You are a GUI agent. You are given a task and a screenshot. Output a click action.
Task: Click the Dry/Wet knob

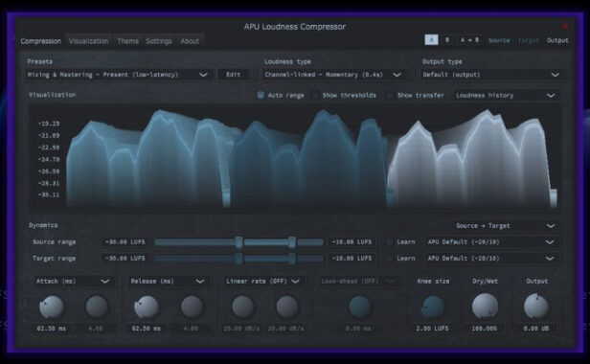pyautogui.click(x=485, y=307)
